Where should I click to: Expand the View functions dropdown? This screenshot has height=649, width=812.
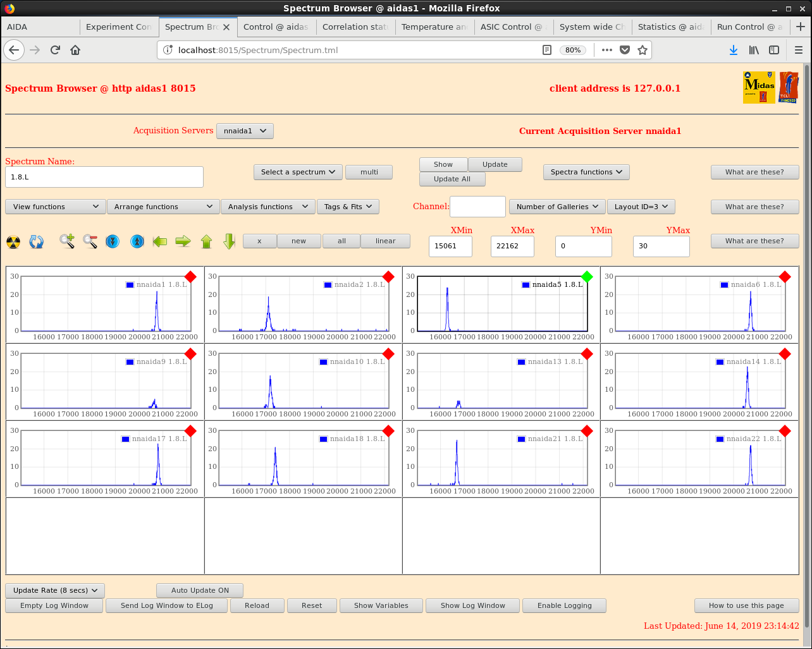click(x=56, y=207)
